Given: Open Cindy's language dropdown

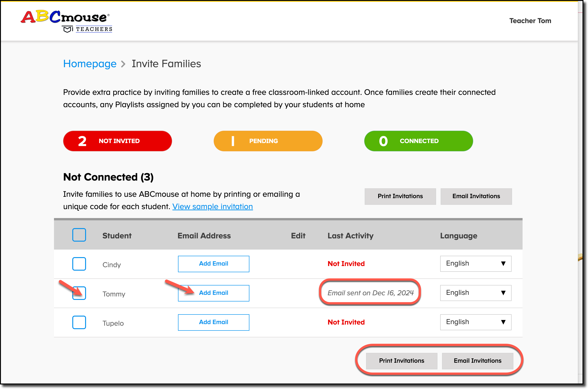Looking at the screenshot, I should point(476,264).
